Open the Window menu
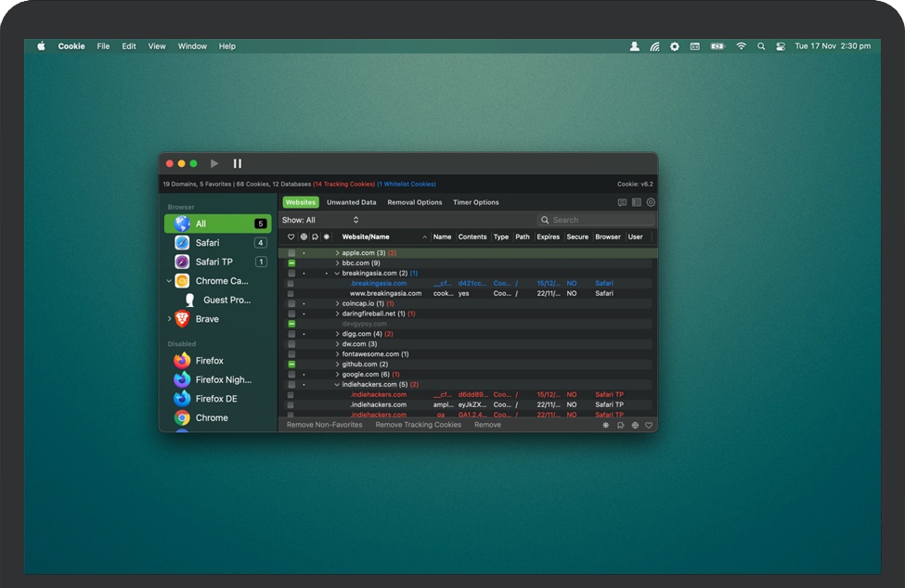This screenshot has height=588, width=905. (x=192, y=46)
